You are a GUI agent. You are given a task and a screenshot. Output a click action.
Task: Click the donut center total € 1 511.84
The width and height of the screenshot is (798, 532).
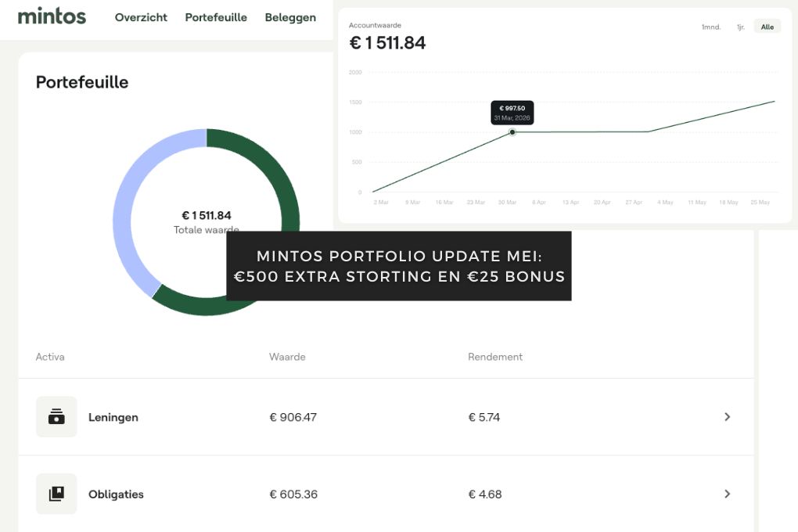point(207,215)
